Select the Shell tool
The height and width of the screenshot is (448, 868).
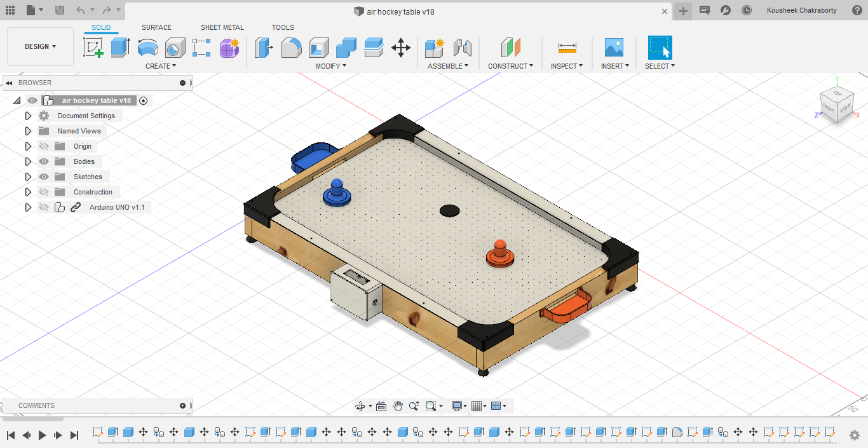point(319,48)
